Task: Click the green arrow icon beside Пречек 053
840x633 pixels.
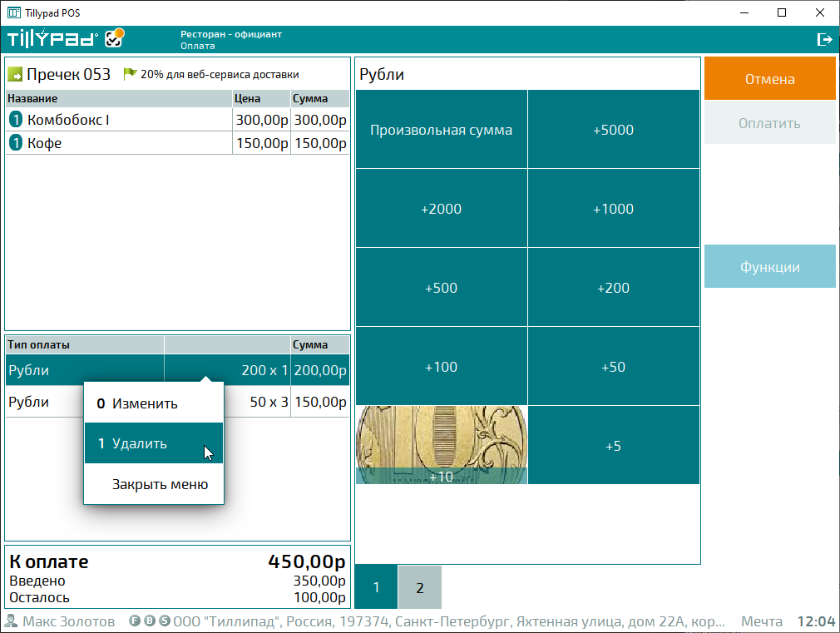Action: pyautogui.click(x=15, y=75)
